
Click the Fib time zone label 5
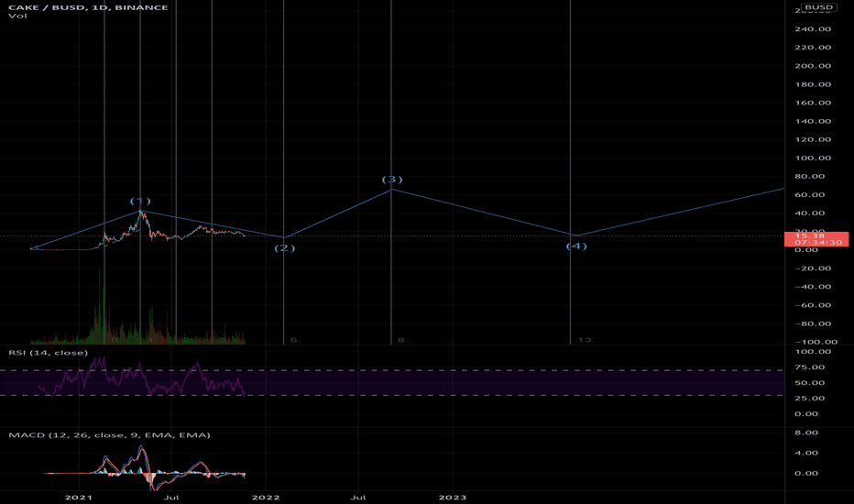coord(293,340)
